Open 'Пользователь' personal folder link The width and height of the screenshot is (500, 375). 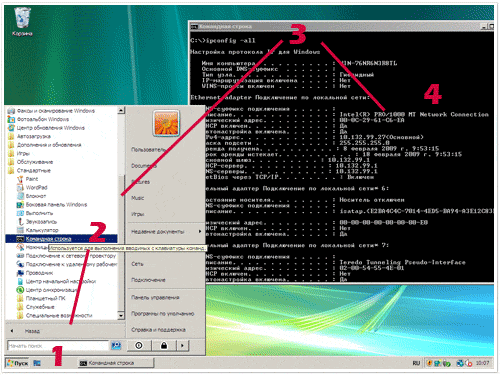click(148, 150)
